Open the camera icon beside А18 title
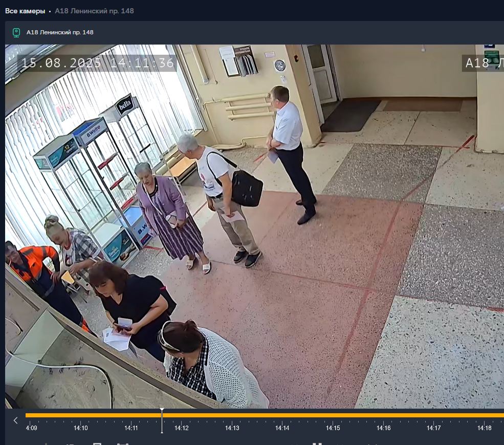504x445 pixels. 16,33
